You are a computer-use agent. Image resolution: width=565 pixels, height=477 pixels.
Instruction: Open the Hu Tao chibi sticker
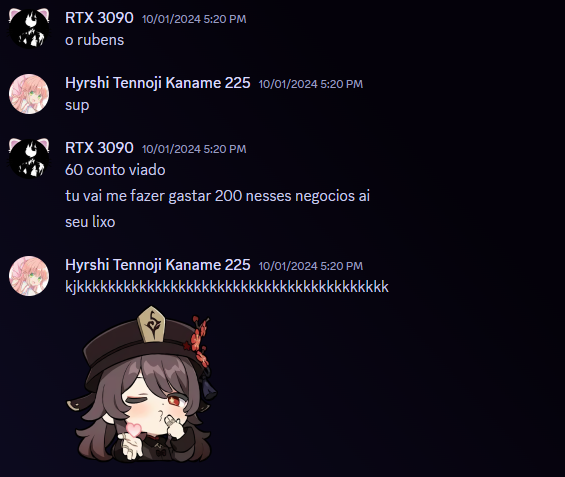pyautogui.click(x=142, y=384)
